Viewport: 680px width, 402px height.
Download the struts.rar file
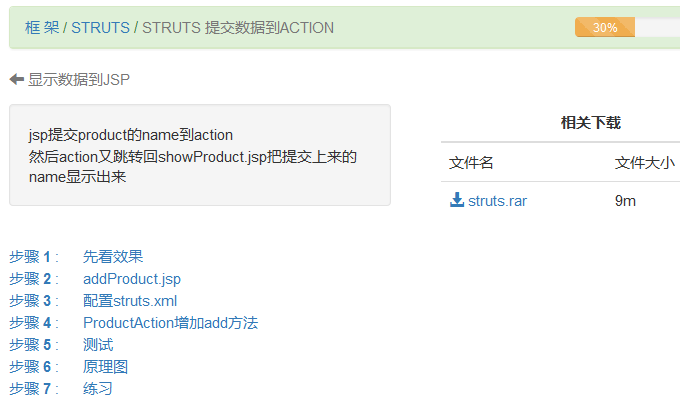coord(497,200)
